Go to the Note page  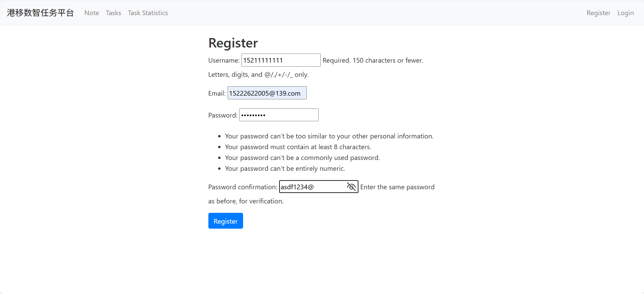tap(92, 13)
